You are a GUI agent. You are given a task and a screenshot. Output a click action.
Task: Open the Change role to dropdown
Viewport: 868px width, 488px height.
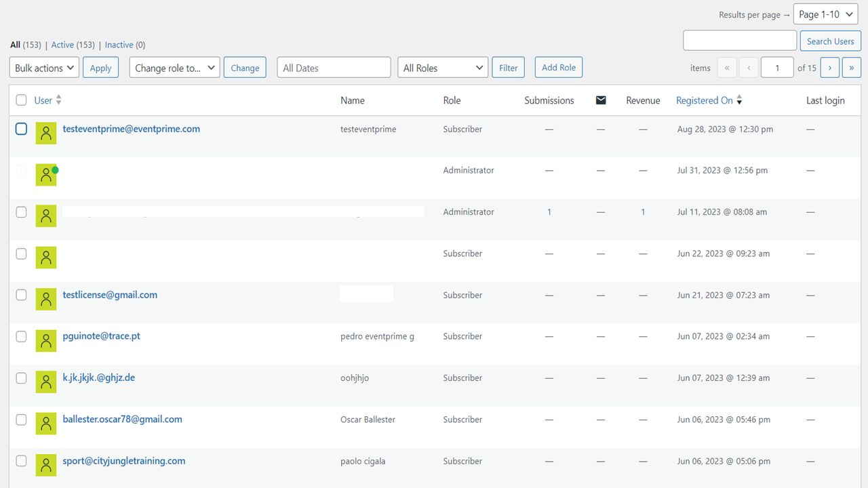point(174,67)
